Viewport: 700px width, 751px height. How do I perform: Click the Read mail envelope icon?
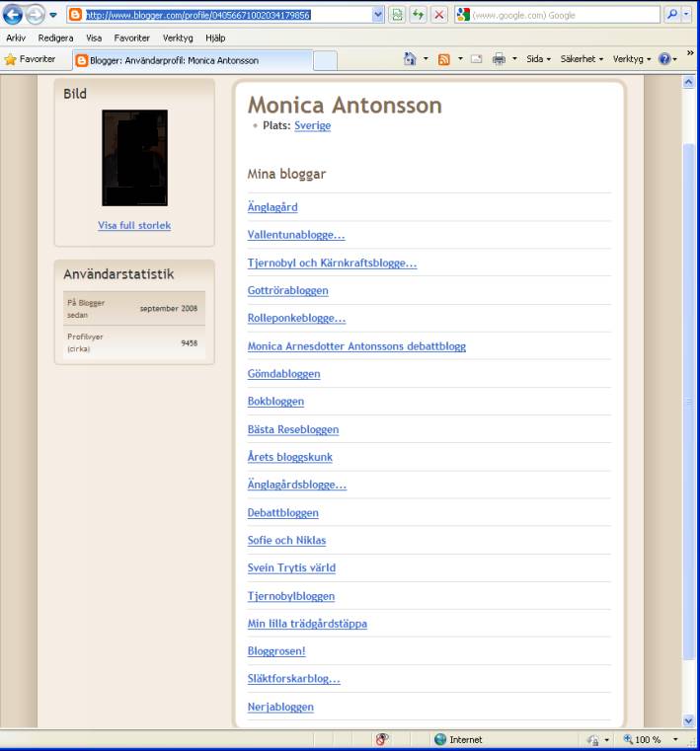pos(476,59)
